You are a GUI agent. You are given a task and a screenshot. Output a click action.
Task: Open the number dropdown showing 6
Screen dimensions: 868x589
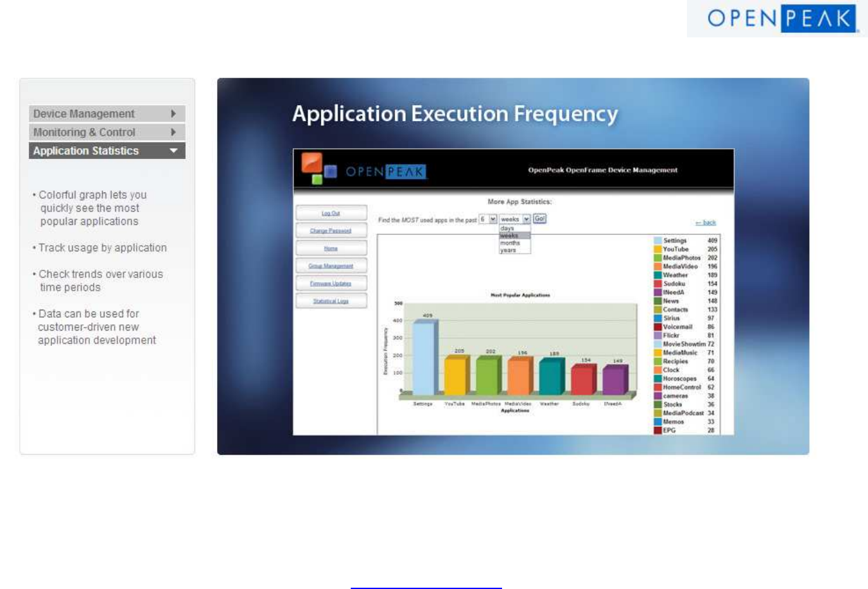point(487,219)
